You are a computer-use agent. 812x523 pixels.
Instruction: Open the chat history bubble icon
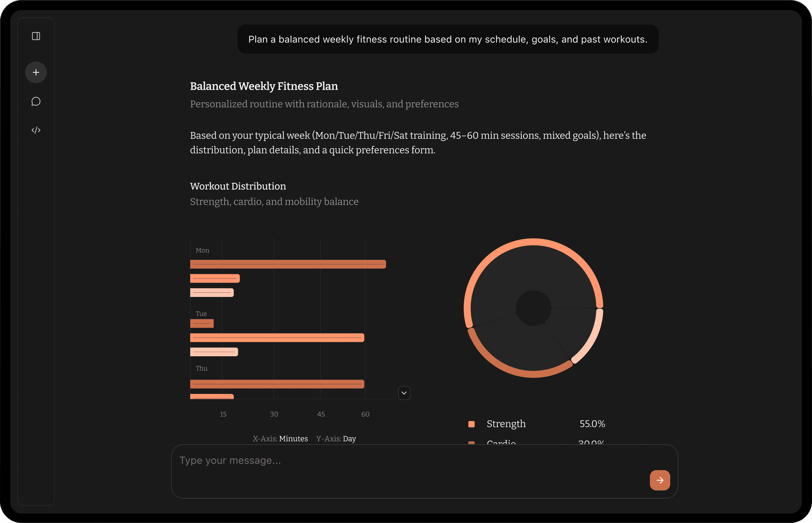(x=36, y=101)
